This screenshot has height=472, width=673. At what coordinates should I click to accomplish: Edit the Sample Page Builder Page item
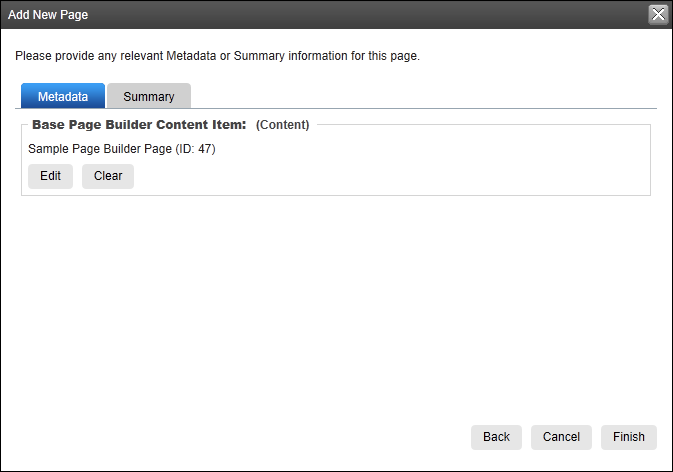point(50,176)
